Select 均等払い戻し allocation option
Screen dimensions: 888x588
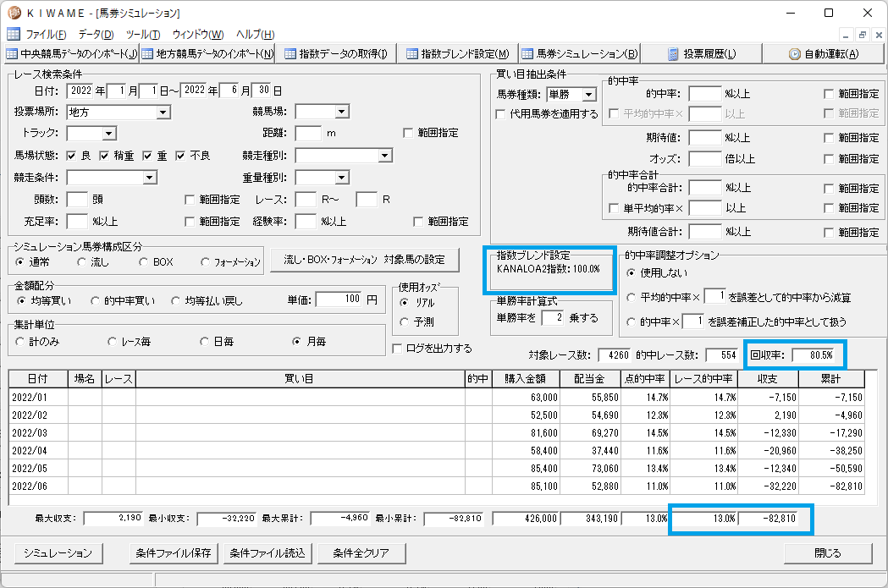[175, 301]
